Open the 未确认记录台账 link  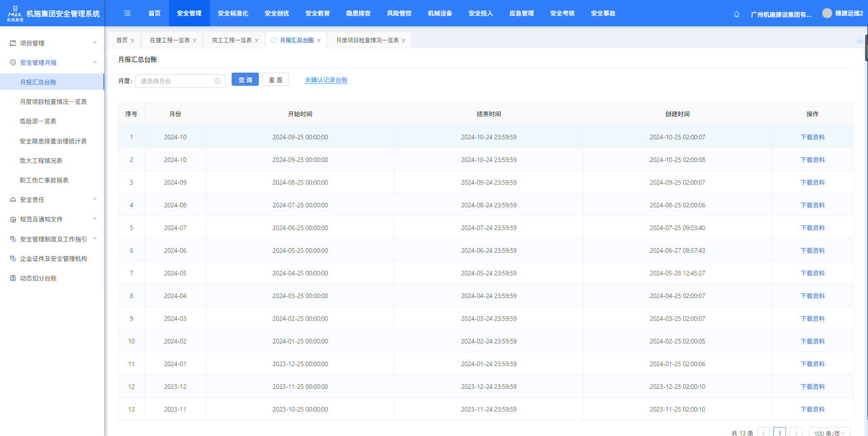coord(326,80)
